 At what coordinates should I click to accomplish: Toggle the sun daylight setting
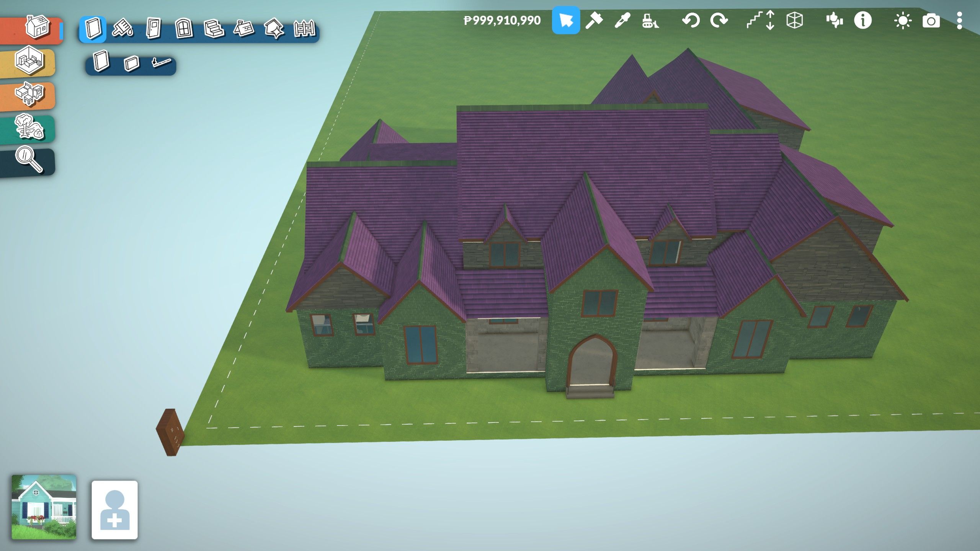(903, 21)
